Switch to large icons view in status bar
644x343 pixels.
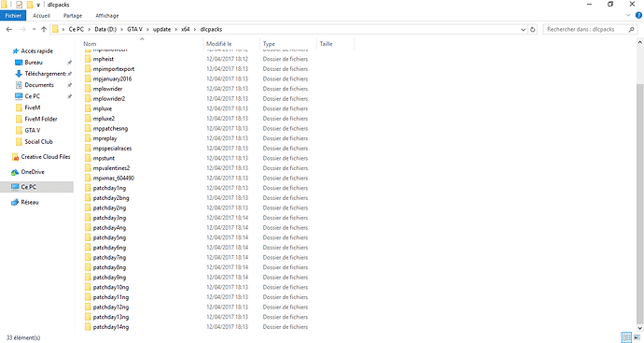point(637,337)
